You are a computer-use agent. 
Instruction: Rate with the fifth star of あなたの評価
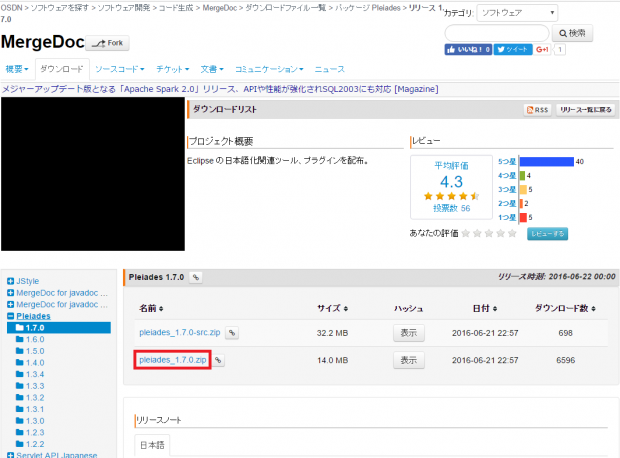click(x=512, y=233)
